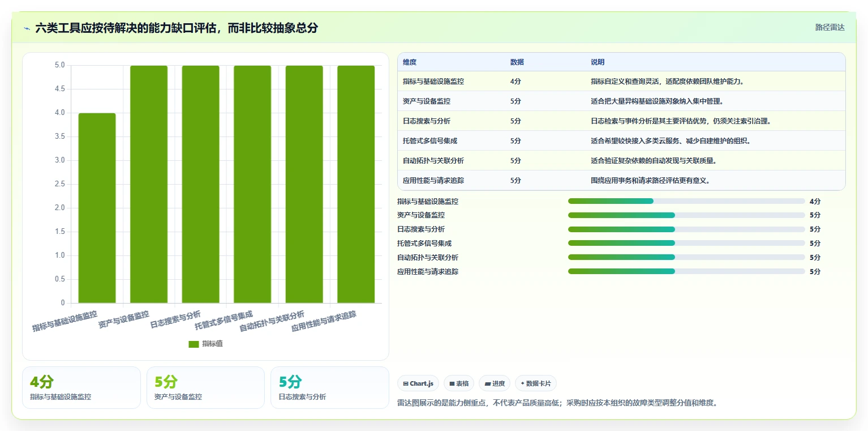Click progress list label 托管式多信号集成
Viewport: 868px width, 431px height.
point(424,244)
